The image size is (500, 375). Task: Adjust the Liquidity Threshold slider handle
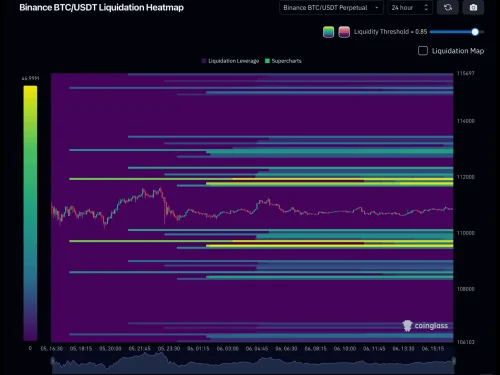[475, 32]
